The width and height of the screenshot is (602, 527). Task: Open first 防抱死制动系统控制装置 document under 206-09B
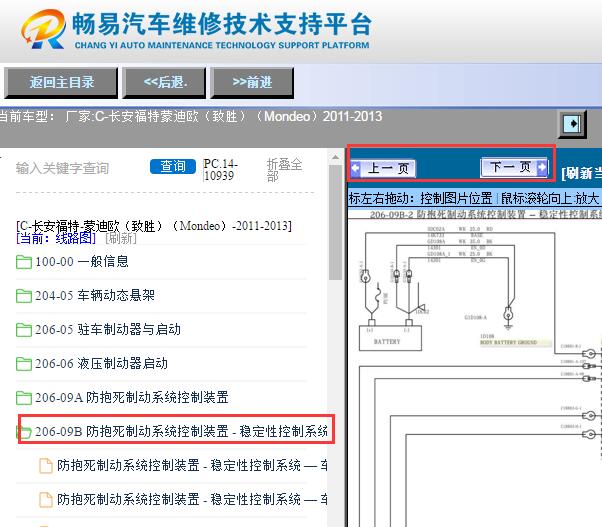tap(192, 466)
